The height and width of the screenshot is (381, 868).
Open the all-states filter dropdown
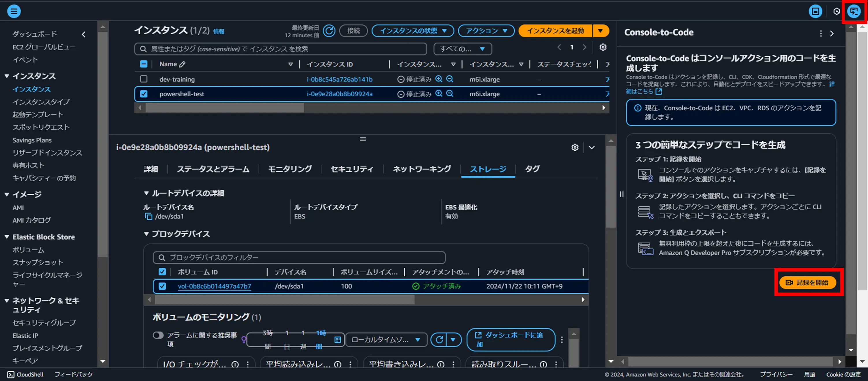click(462, 49)
